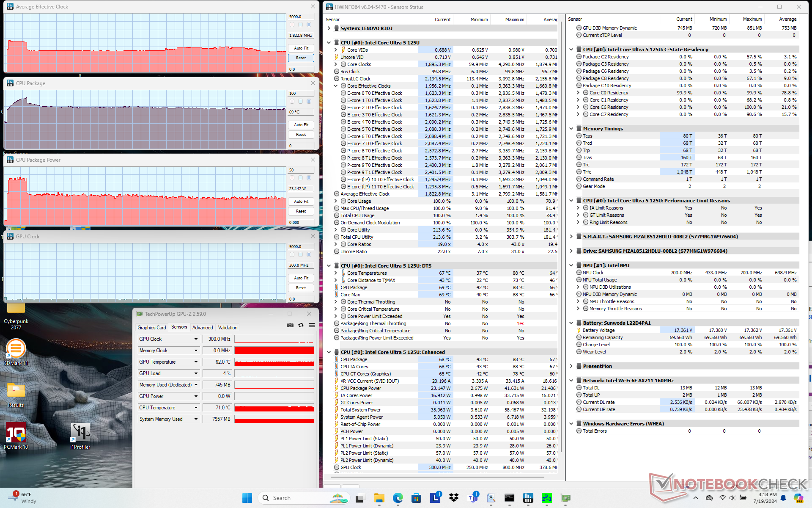This screenshot has width=812, height=508.
Task: Open the GPU Temperature dropdown in GPU-Z
Action: [x=196, y=362]
